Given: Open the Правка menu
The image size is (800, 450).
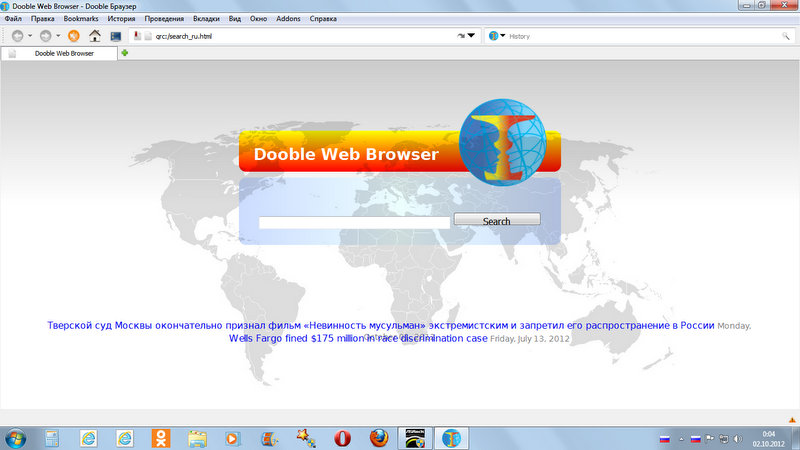Looking at the screenshot, I should pos(42,18).
